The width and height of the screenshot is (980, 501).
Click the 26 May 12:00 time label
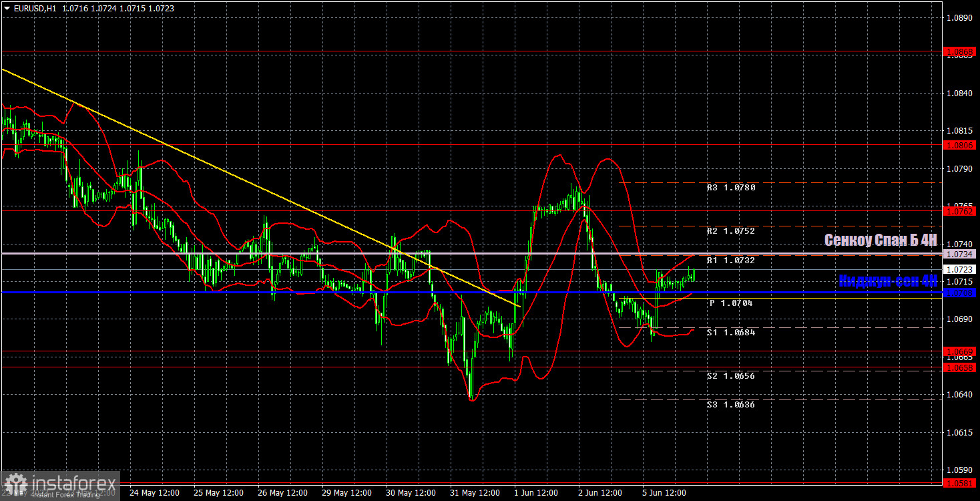(283, 493)
